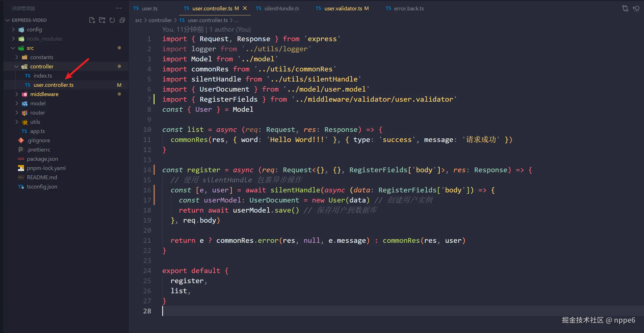Screen dimensions: 644x333
Task: Click controller in the breadcrumb path
Action: (160, 20)
